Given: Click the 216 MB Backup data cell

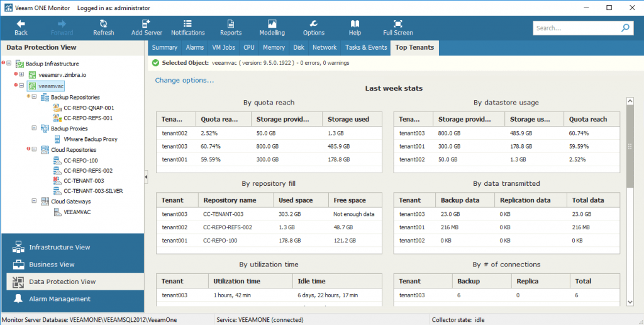Looking at the screenshot, I should tap(449, 227).
